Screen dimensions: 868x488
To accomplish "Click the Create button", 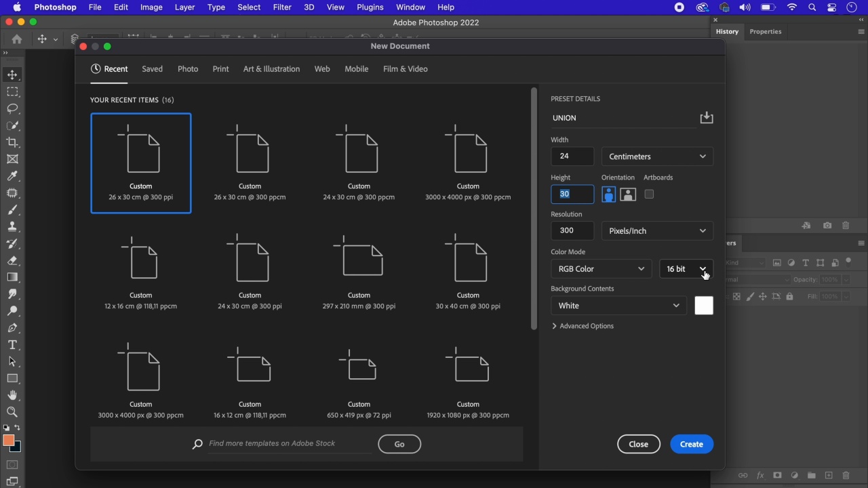I will click(691, 444).
